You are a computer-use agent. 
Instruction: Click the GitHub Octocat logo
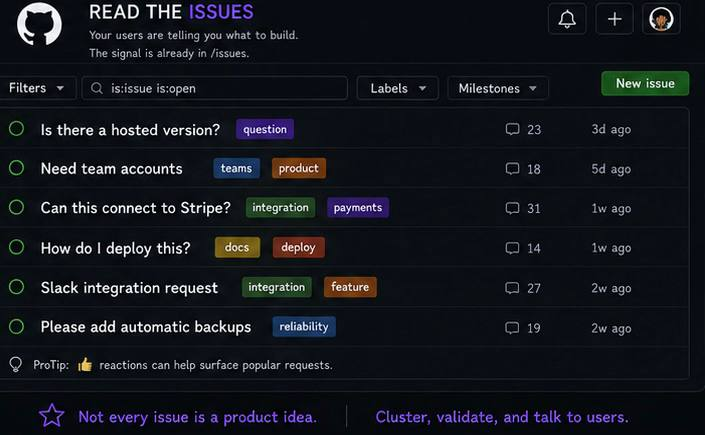pos(39,24)
